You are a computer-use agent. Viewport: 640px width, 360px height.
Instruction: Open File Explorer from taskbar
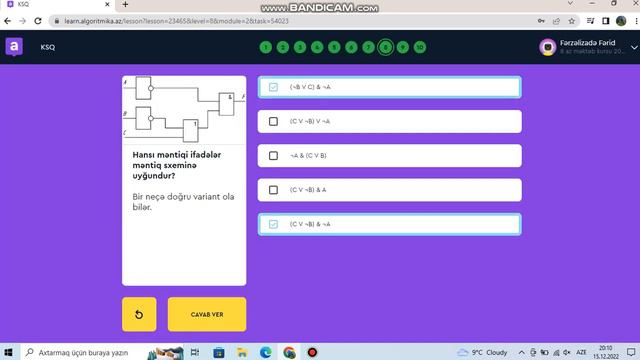[242, 352]
